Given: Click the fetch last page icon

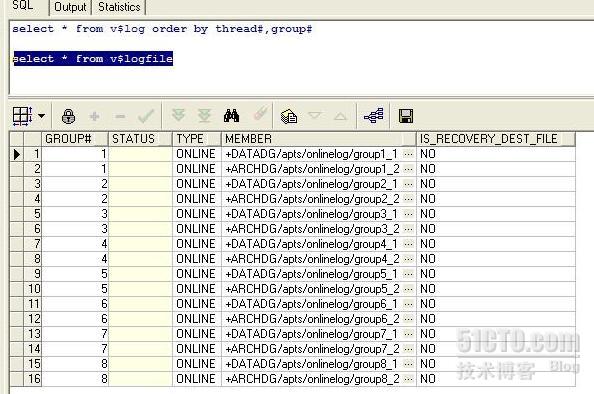Looking at the screenshot, I should coord(205,116).
